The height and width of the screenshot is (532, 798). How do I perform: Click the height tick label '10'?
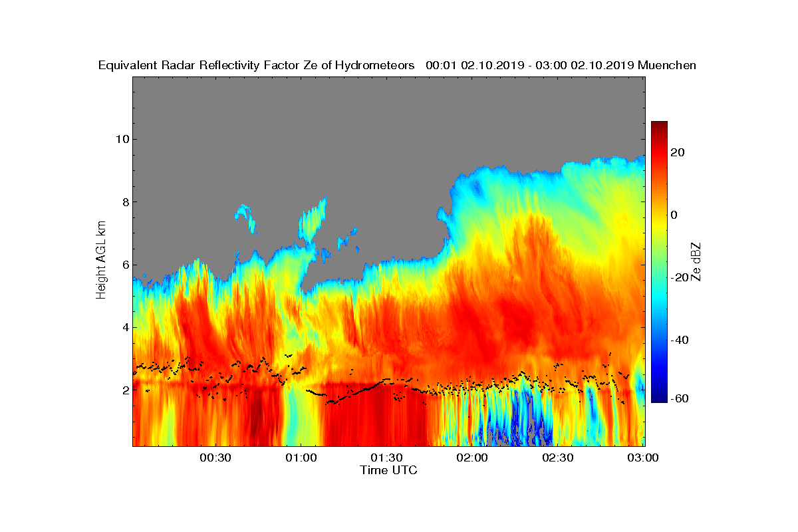122,139
